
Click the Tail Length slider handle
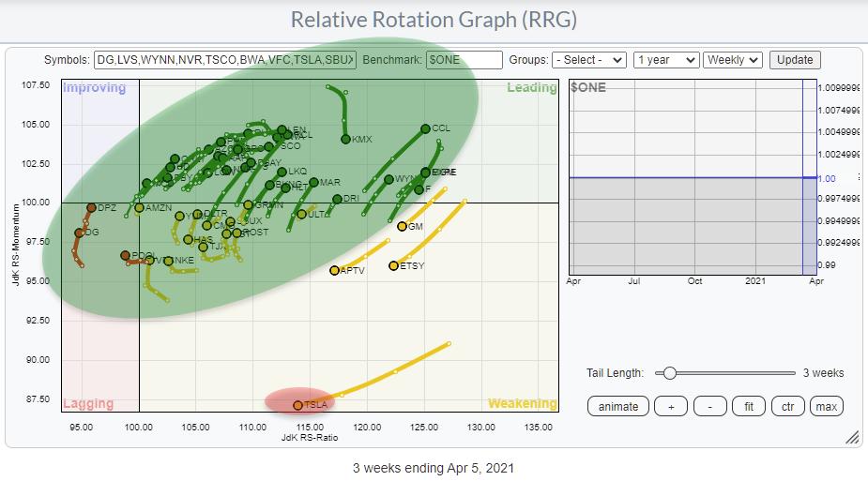(669, 372)
